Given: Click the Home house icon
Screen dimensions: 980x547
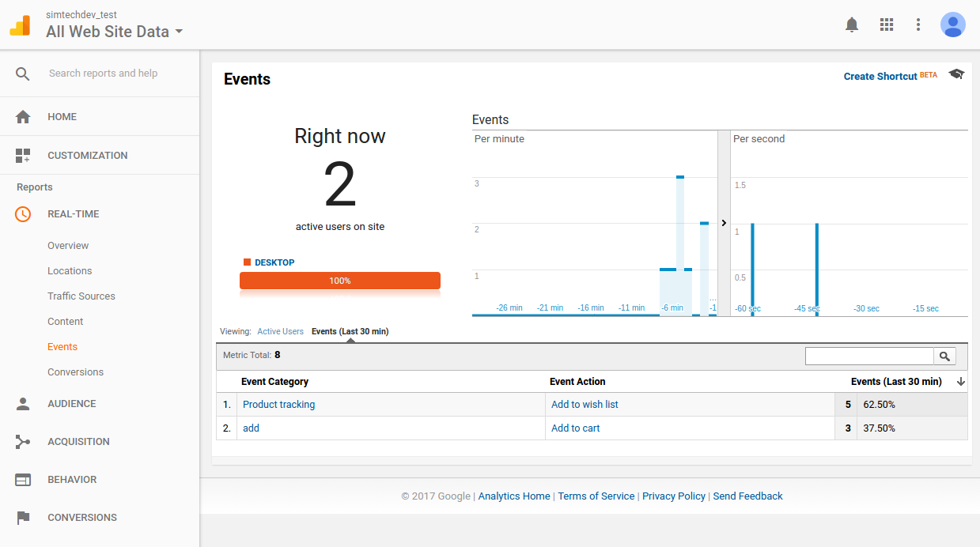Looking at the screenshot, I should click(x=23, y=117).
